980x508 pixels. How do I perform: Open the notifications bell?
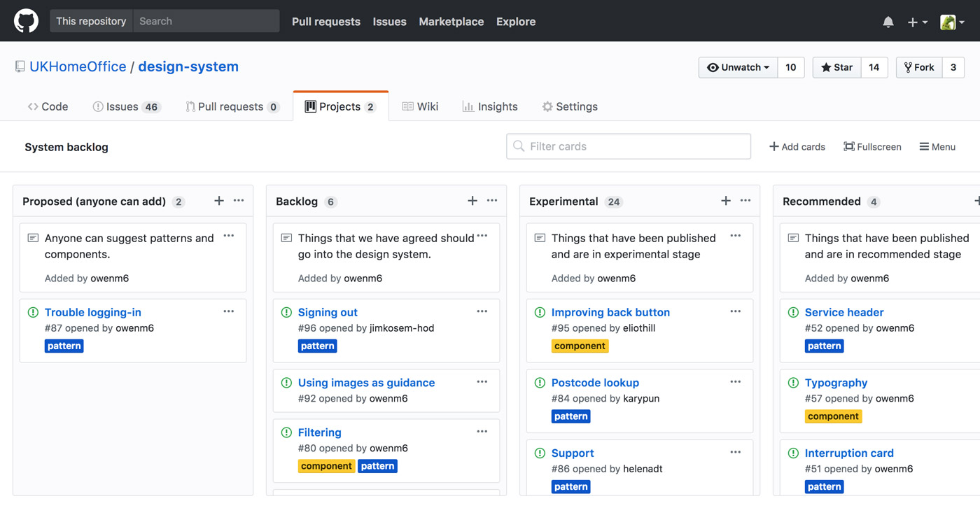[888, 22]
